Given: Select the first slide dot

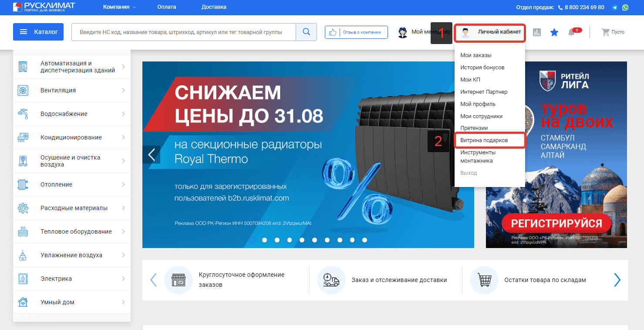Looking at the screenshot, I should pyautogui.click(x=252, y=240).
